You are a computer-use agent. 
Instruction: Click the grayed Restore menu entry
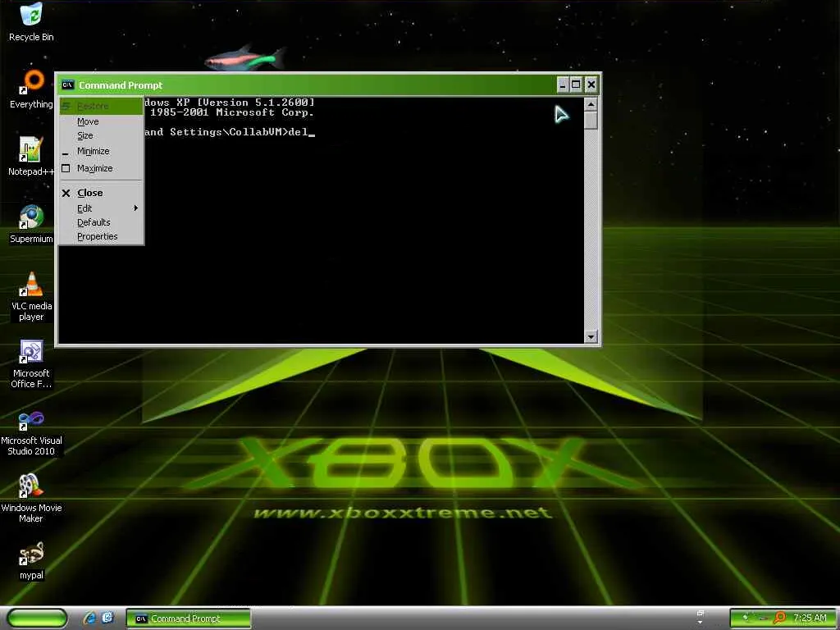click(101, 106)
